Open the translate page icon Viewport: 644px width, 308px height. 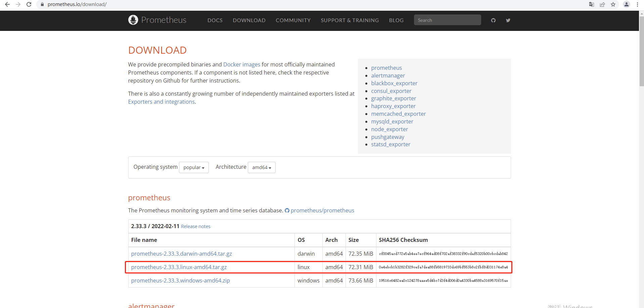pyautogui.click(x=592, y=4)
